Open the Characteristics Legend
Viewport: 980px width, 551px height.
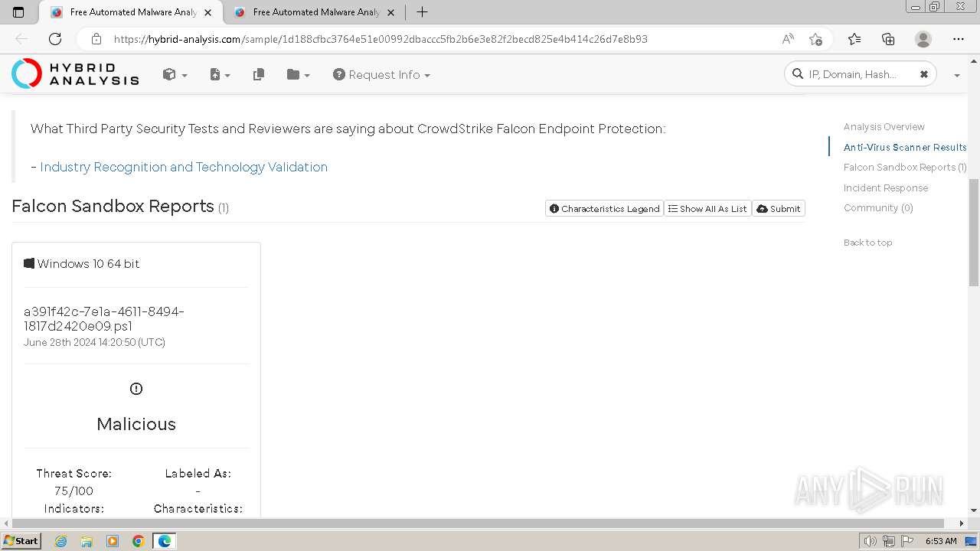[604, 208]
